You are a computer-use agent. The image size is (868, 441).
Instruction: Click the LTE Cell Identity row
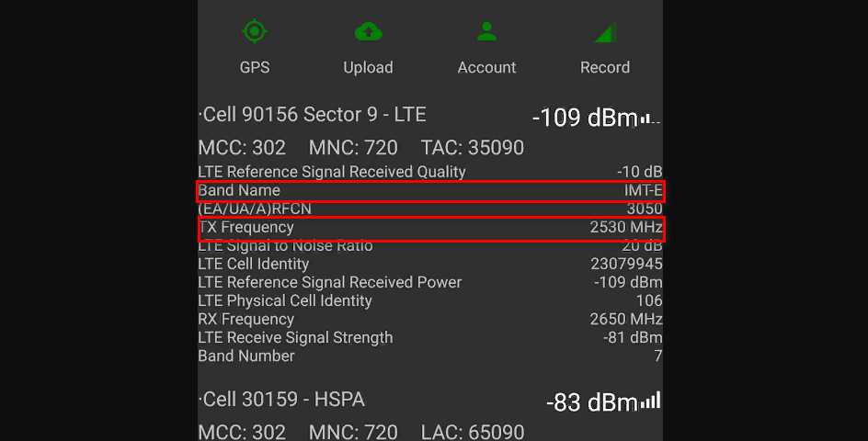point(429,265)
